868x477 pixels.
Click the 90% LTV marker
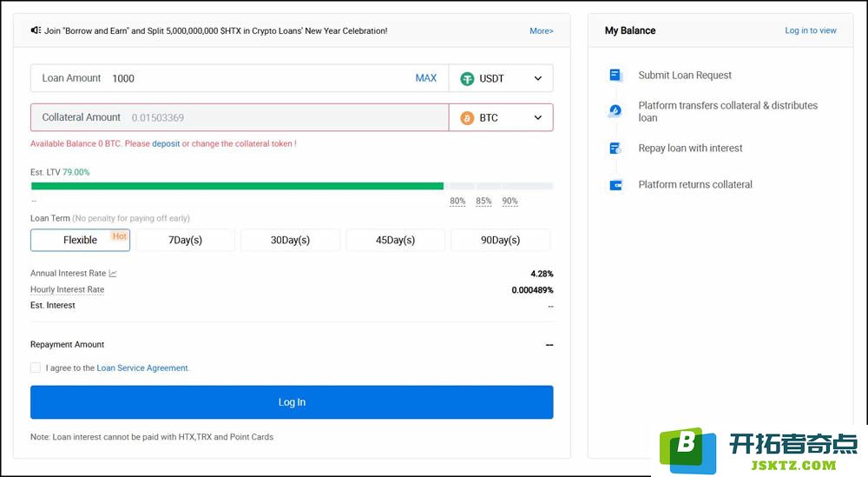(510, 201)
